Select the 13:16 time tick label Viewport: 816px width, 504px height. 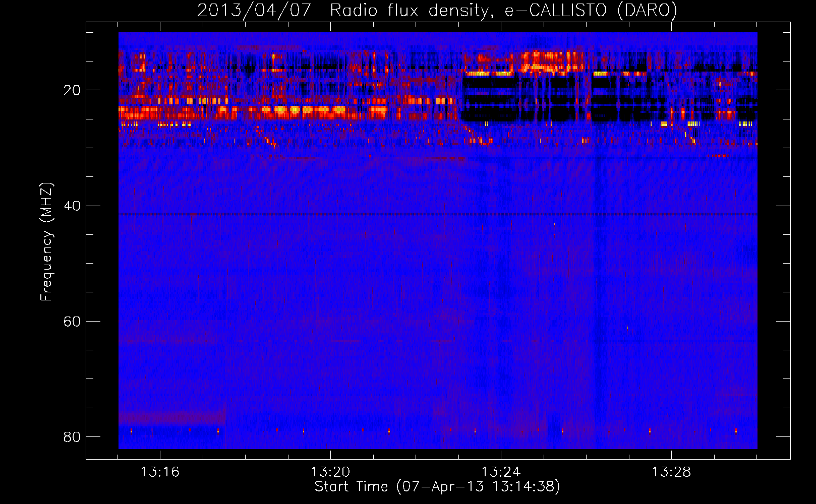160,472
